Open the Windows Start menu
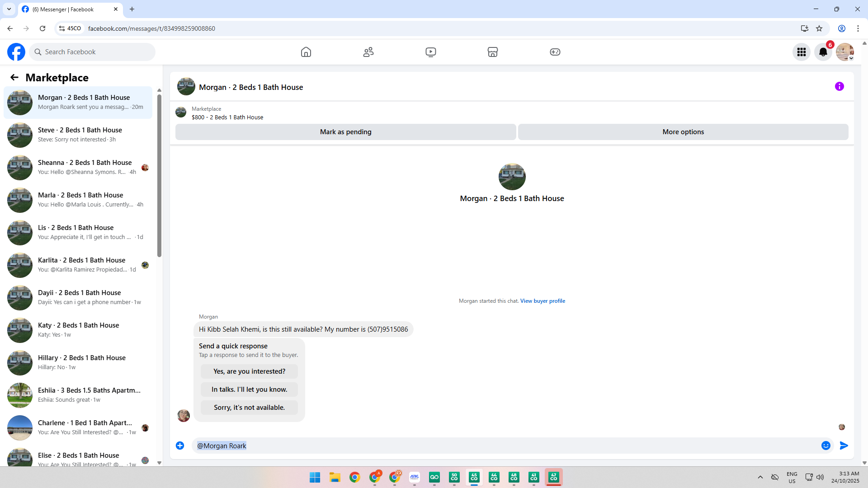868x488 pixels. click(x=315, y=477)
